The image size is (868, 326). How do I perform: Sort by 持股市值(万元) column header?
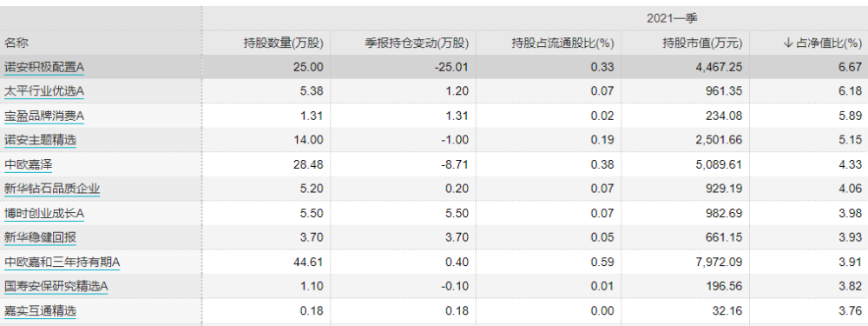(703, 43)
